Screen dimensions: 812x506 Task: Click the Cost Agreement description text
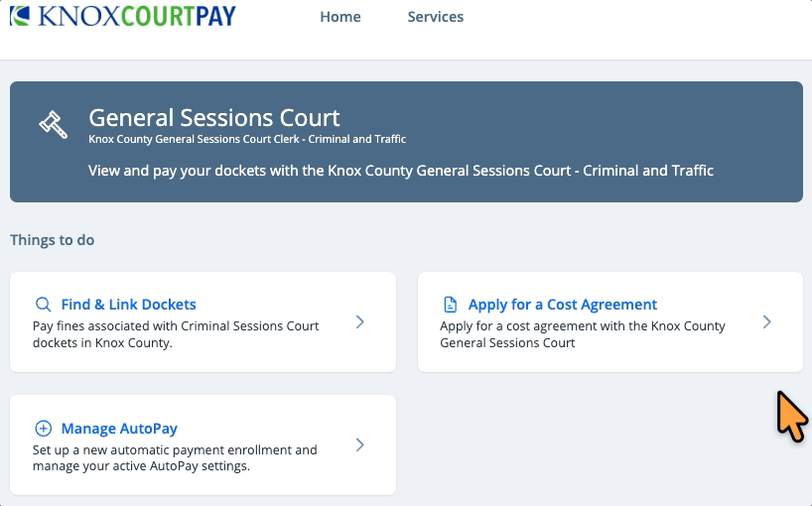(583, 334)
